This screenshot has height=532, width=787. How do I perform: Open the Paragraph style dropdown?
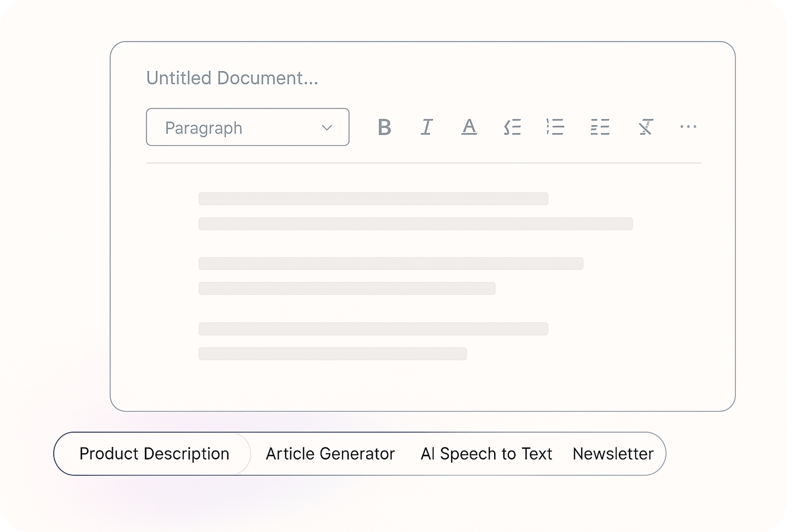click(x=247, y=127)
